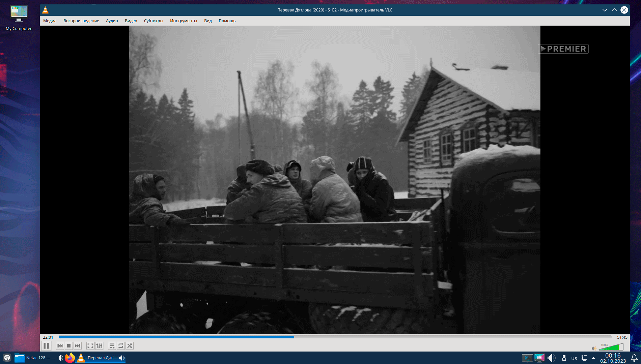This screenshot has width=641, height=364.
Task: Open the Вид menu
Action: pyautogui.click(x=208, y=21)
